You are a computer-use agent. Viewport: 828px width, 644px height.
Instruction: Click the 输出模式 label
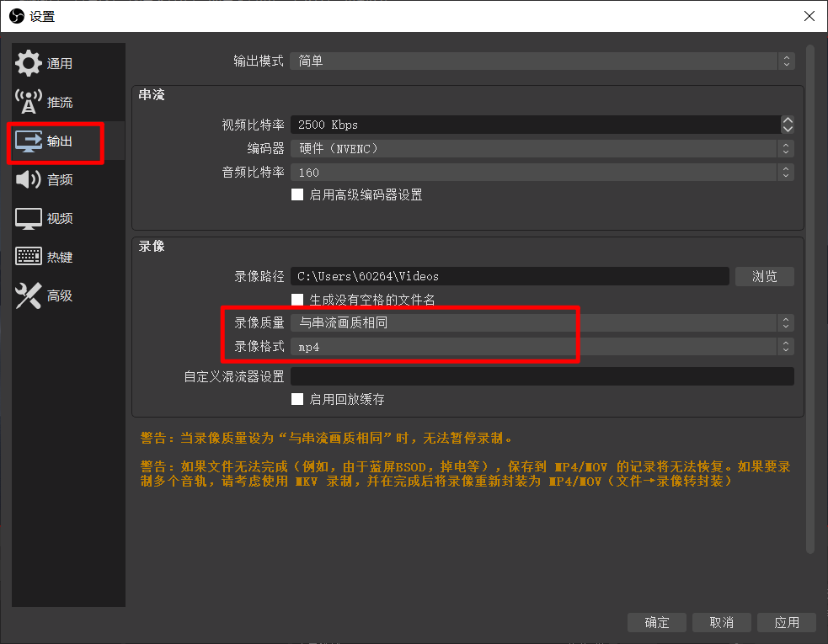coord(259,61)
